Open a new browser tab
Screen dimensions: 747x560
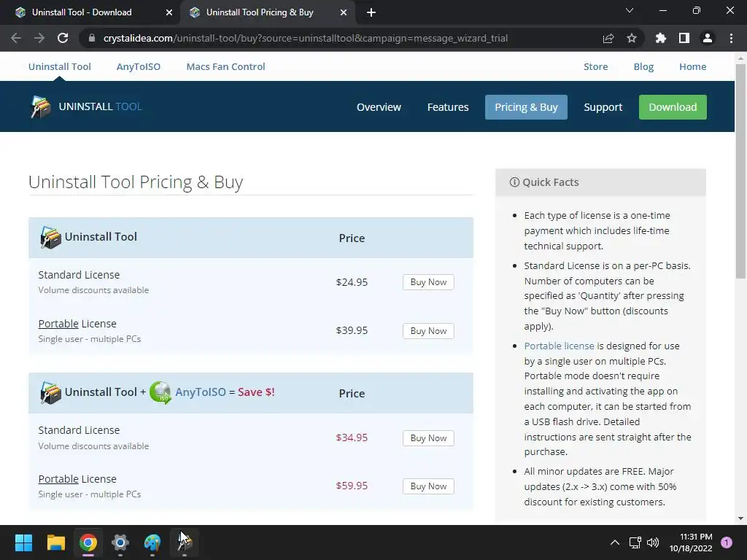click(x=371, y=12)
